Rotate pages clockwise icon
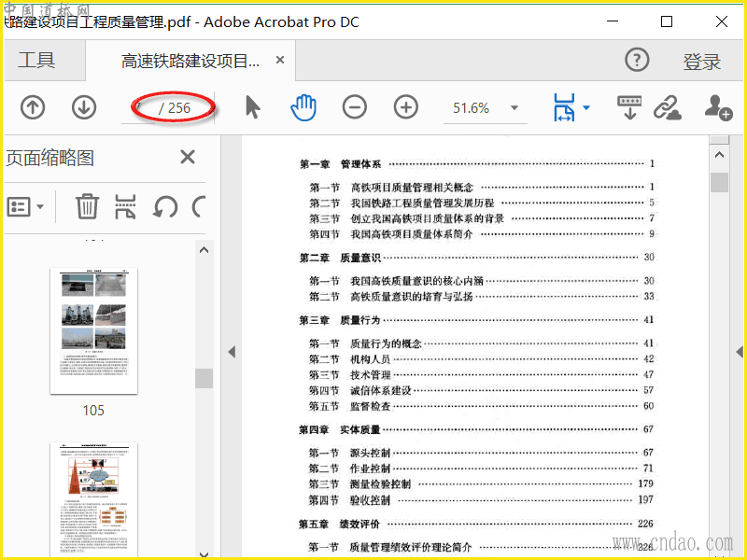Viewport: 747px width, 560px height. (199, 206)
